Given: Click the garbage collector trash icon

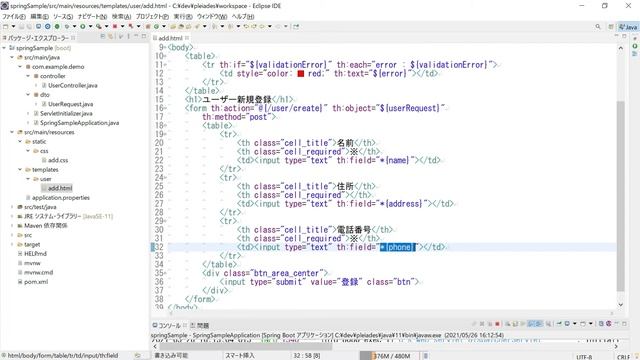Looking at the screenshot, I should coord(425,356).
